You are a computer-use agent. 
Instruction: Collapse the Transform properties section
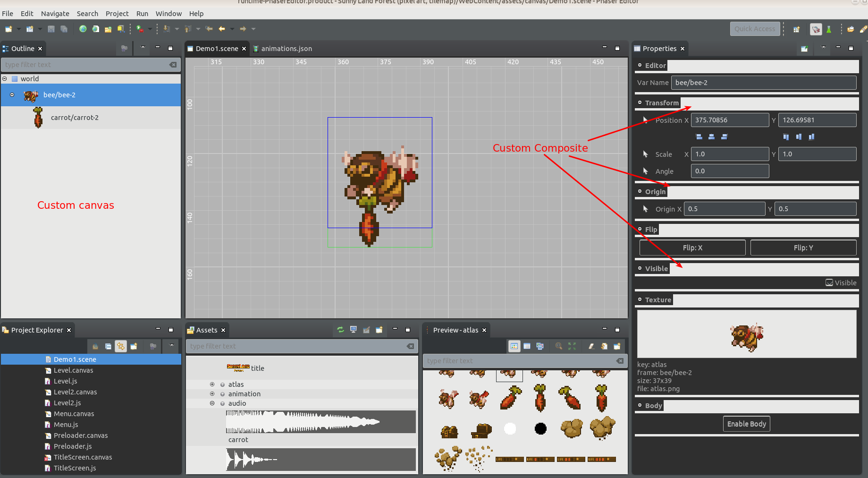pos(640,102)
